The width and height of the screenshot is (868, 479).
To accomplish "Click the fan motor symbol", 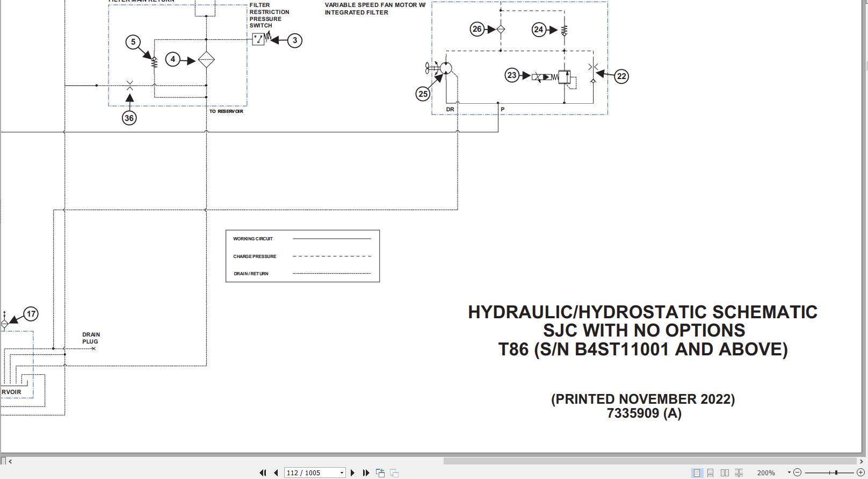I will click(x=446, y=69).
